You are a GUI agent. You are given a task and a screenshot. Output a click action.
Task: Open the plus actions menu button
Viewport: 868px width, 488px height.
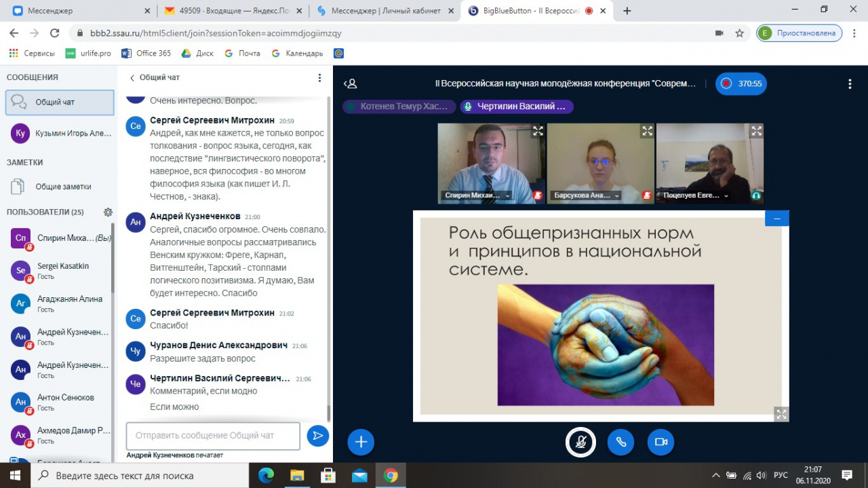pyautogui.click(x=361, y=442)
